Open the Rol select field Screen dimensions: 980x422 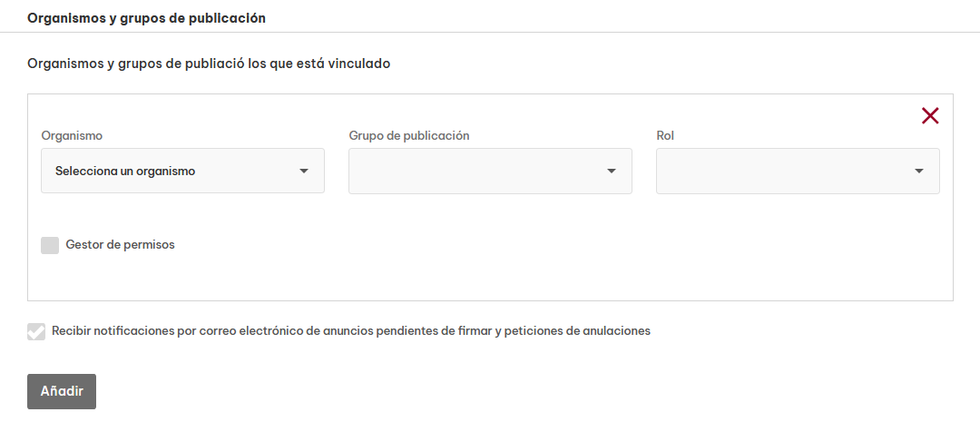pyautogui.click(x=788, y=171)
